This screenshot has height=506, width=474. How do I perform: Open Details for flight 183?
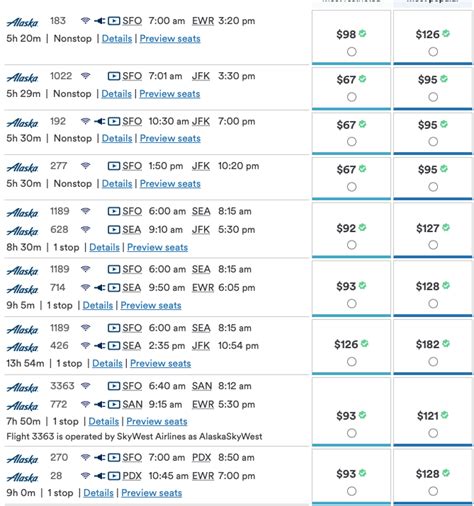click(x=117, y=39)
